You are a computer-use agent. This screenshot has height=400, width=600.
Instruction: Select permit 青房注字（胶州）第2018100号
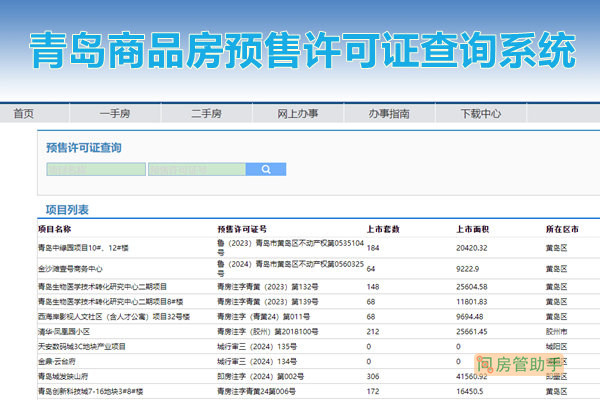pos(267,331)
